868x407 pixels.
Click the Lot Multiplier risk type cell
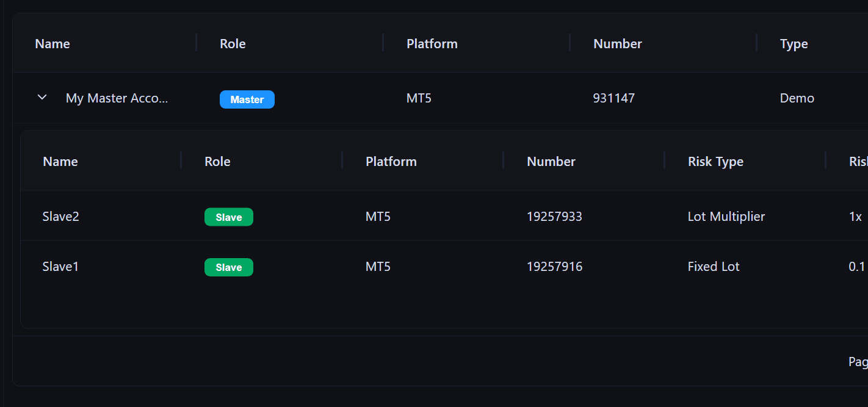click(x=726, y=217)
